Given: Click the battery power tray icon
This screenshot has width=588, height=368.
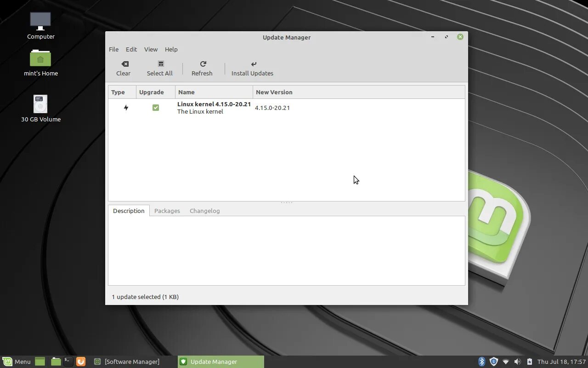Looking at the screenshot, I should pos(529,362).
